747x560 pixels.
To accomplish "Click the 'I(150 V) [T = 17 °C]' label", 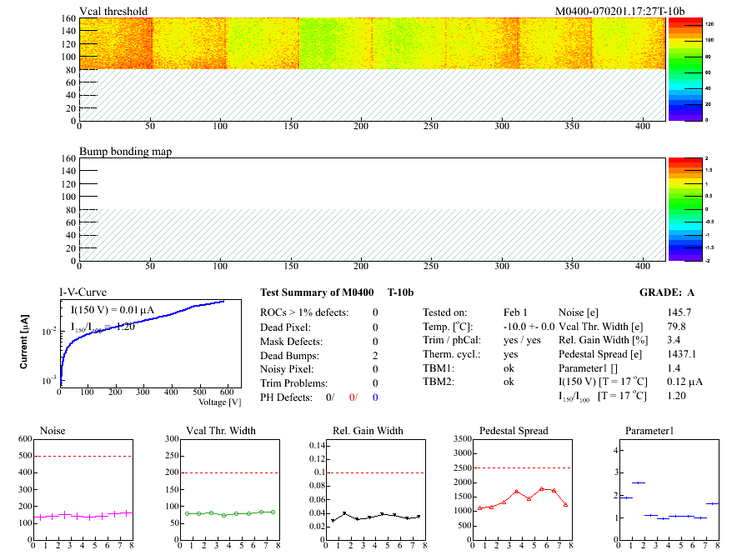I will coord(603,382).
